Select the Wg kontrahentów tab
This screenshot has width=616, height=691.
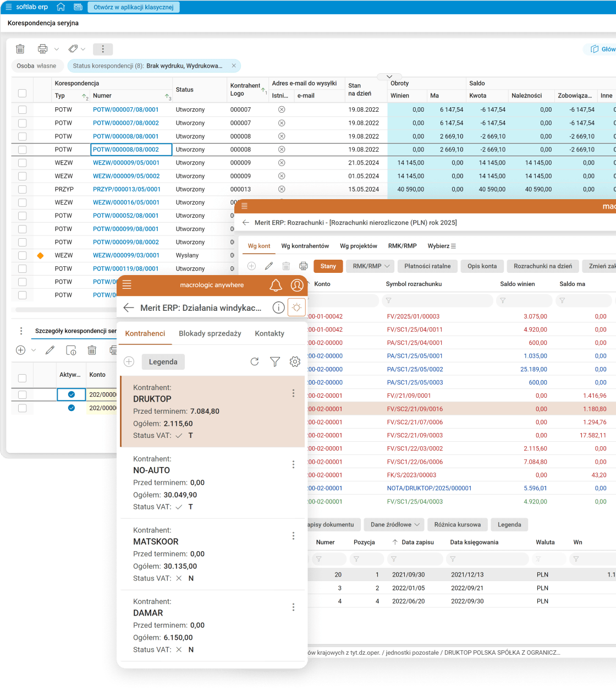[305, 246]
